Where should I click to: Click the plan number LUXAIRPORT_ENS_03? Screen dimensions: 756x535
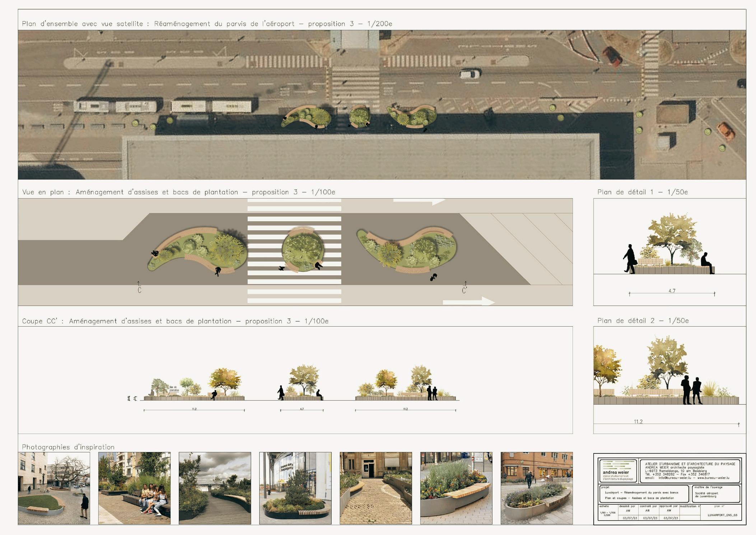[722, 515]
